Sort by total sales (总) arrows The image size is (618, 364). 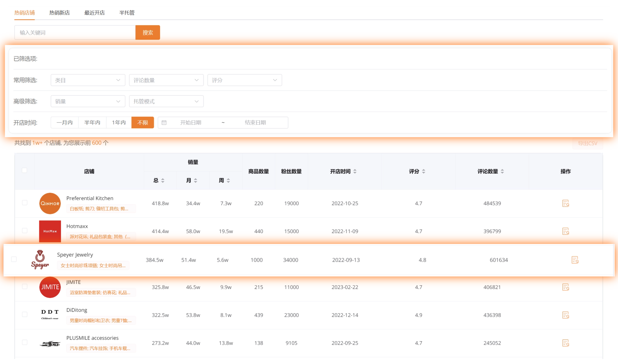click(163, 181)
